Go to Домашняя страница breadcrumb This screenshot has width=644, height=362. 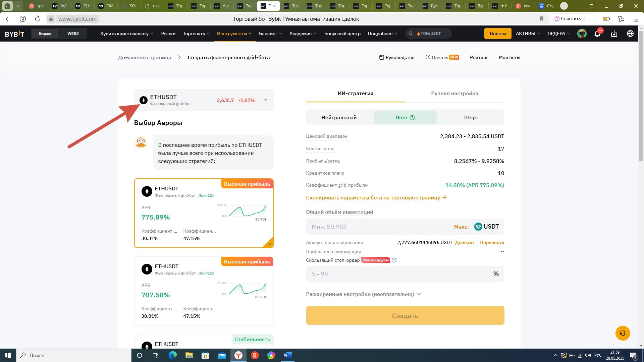tap(145, 57)
